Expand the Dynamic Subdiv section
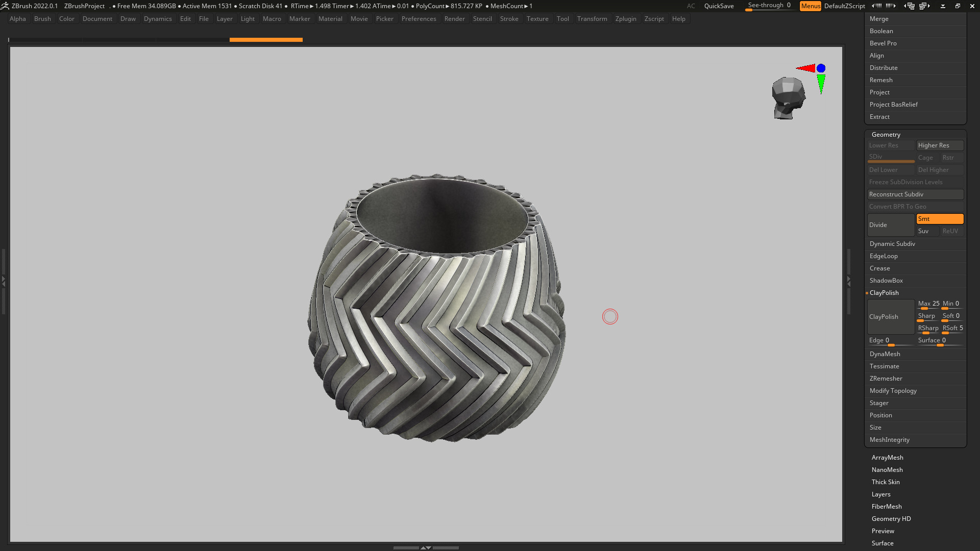 click(892, 244)
